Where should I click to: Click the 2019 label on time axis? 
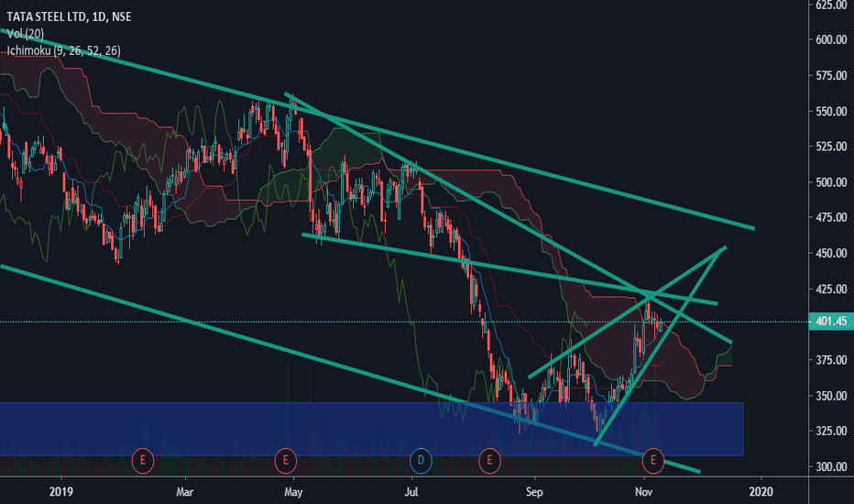click(61, 492)
